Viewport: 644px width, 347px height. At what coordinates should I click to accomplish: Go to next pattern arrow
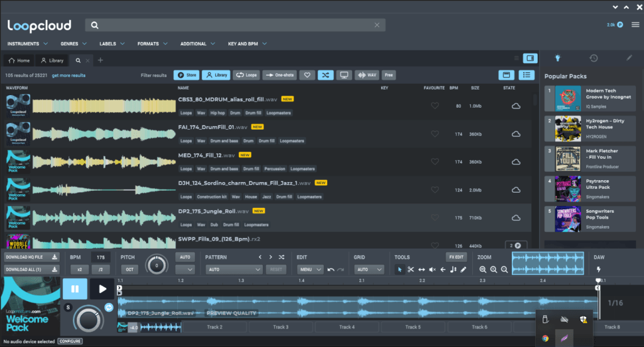(270, 257)
